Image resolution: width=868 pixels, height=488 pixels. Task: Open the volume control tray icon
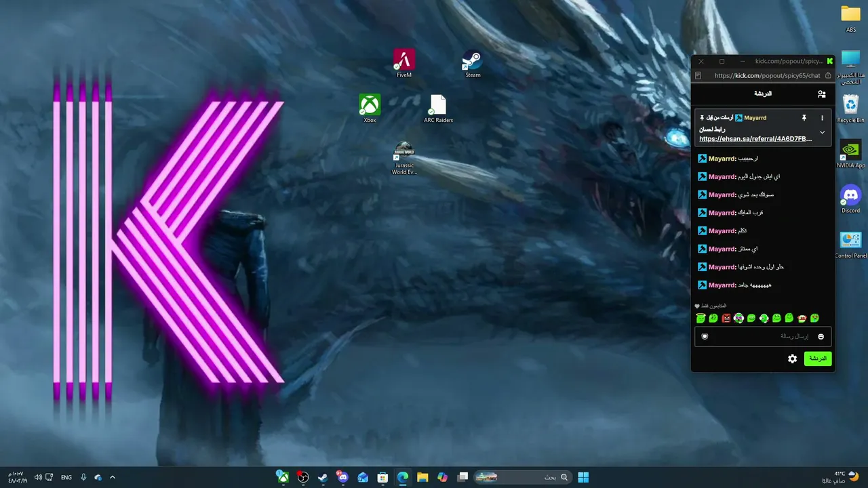pos(38,477)
